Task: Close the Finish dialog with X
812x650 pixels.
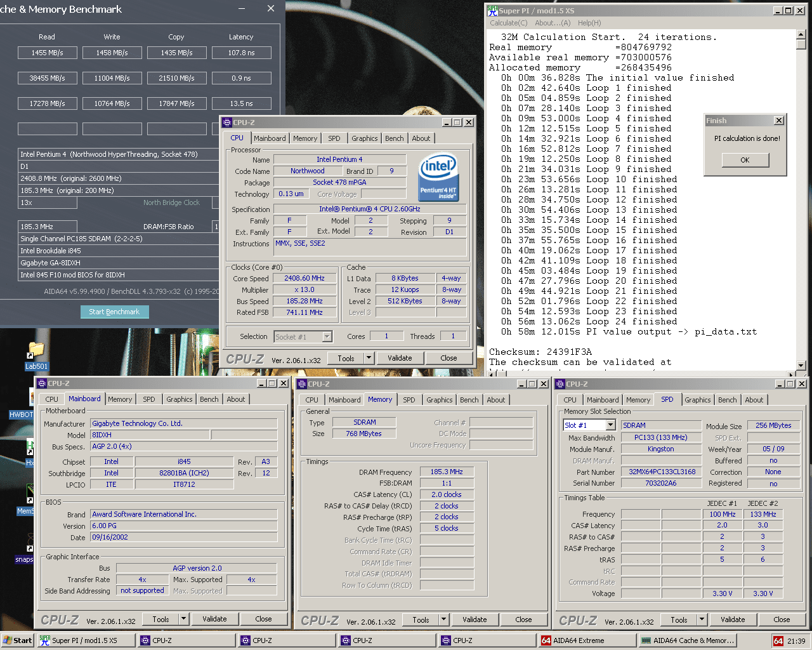Action: [778, 121]
